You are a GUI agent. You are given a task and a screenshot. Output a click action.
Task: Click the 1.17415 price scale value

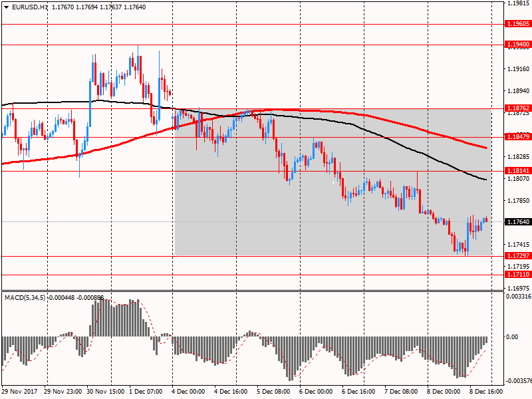point(518,244)
